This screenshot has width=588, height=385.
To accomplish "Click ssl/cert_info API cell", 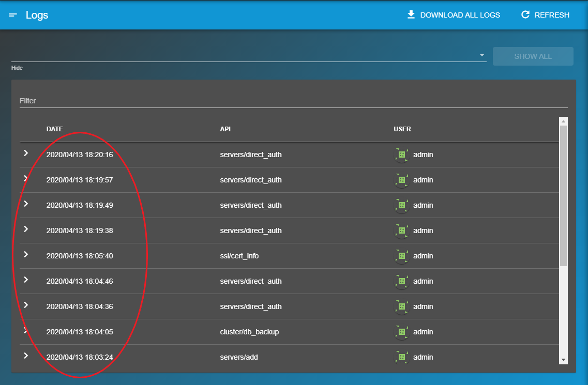I will coord(239,256).
